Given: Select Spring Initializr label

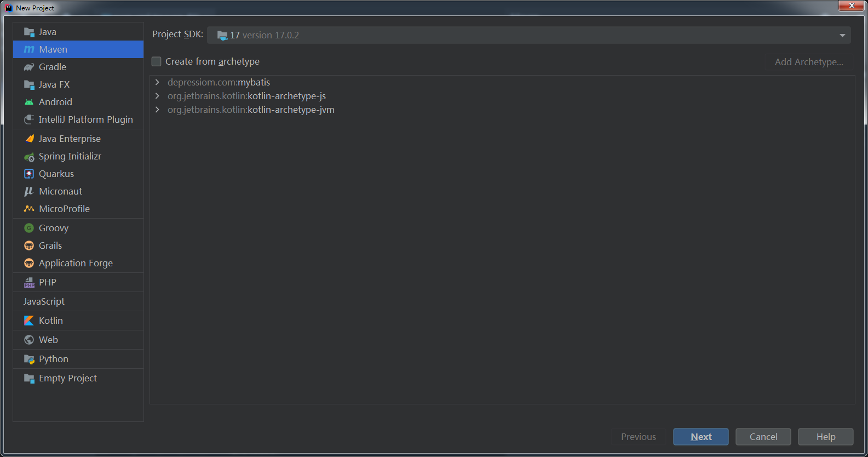Looking at the screenshot, I should (x=70, y=156).
